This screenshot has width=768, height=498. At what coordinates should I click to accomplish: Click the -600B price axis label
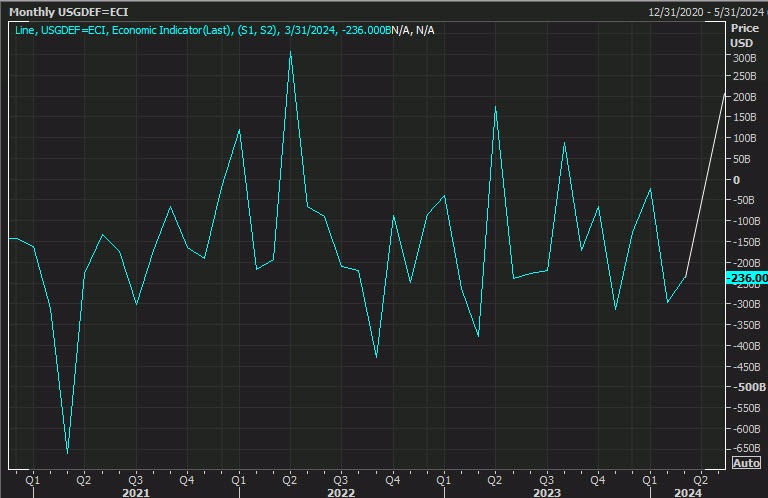pyautogui.click(x=745, y=429)
